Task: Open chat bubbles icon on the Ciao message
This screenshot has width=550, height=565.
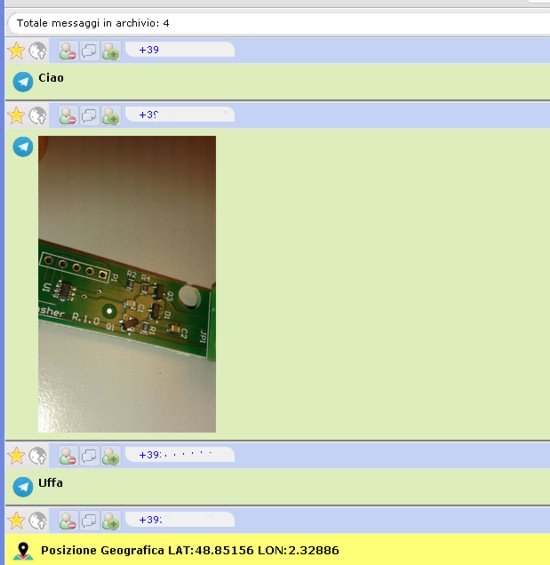Action: [x=89, y=50]
